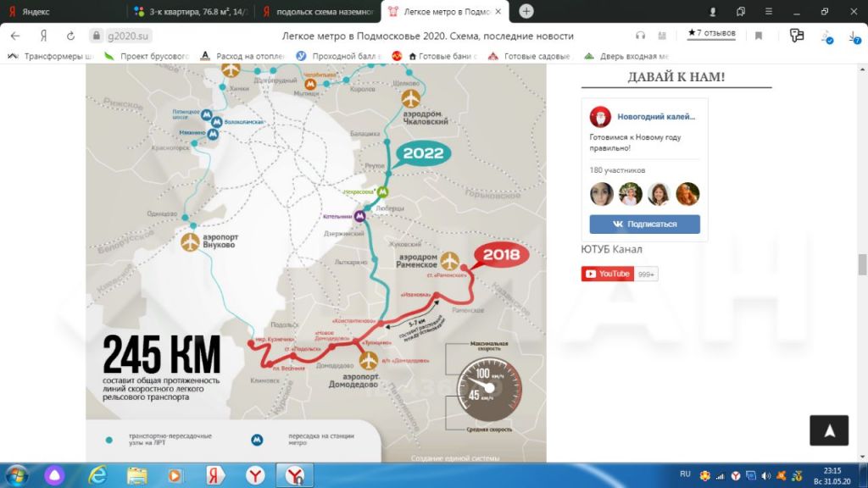868x488 pixels.
Task: Open Yandex home via the Я button
Action: 43,36
